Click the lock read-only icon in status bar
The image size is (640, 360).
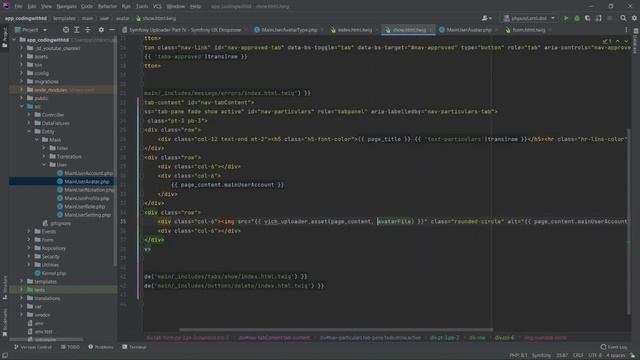tap(633, 356)
